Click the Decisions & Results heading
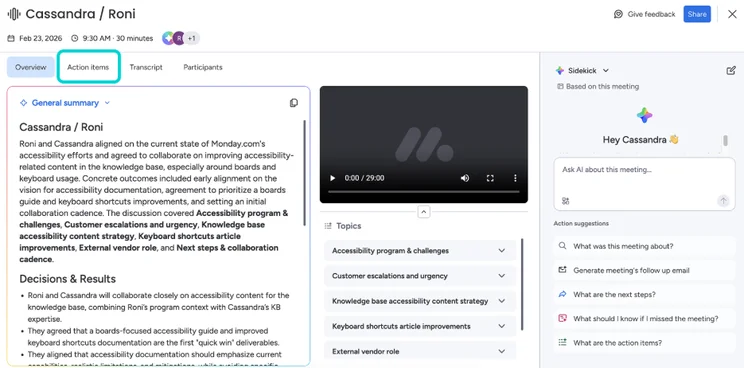 pyautogui.click(x=67, y=279)
